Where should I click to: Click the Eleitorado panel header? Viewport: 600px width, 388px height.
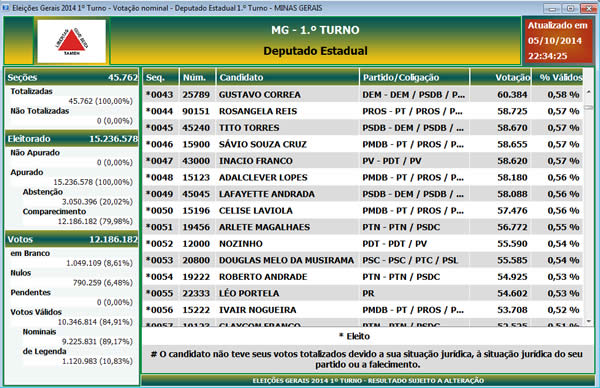(x=72, y=139)
